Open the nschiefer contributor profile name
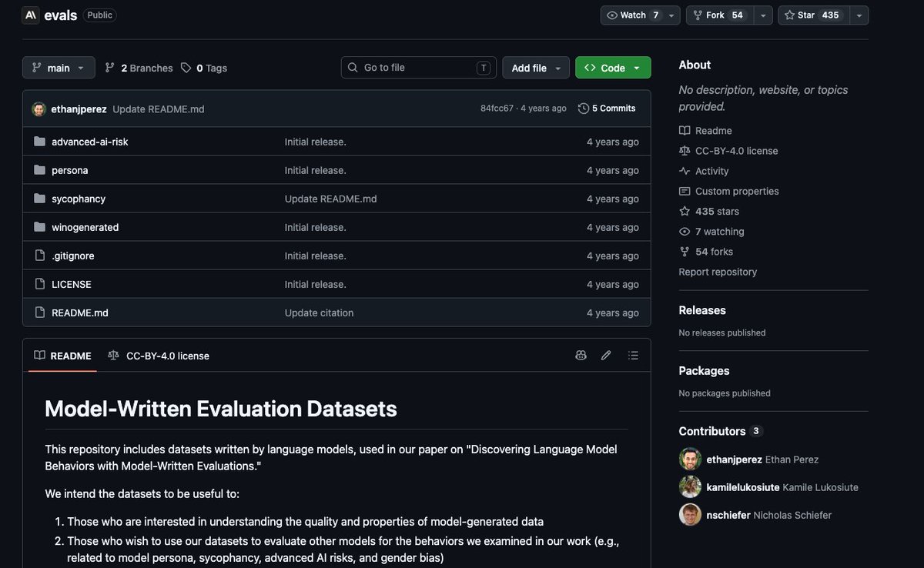Image resolution: width=924 pixels, height=568 pixels. [728, 515]
